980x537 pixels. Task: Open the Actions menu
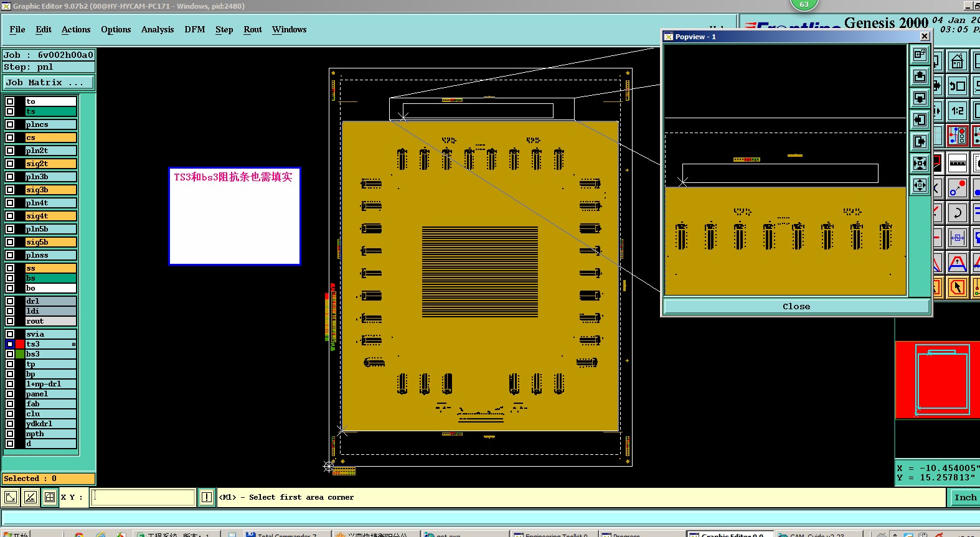pos(76,29)
